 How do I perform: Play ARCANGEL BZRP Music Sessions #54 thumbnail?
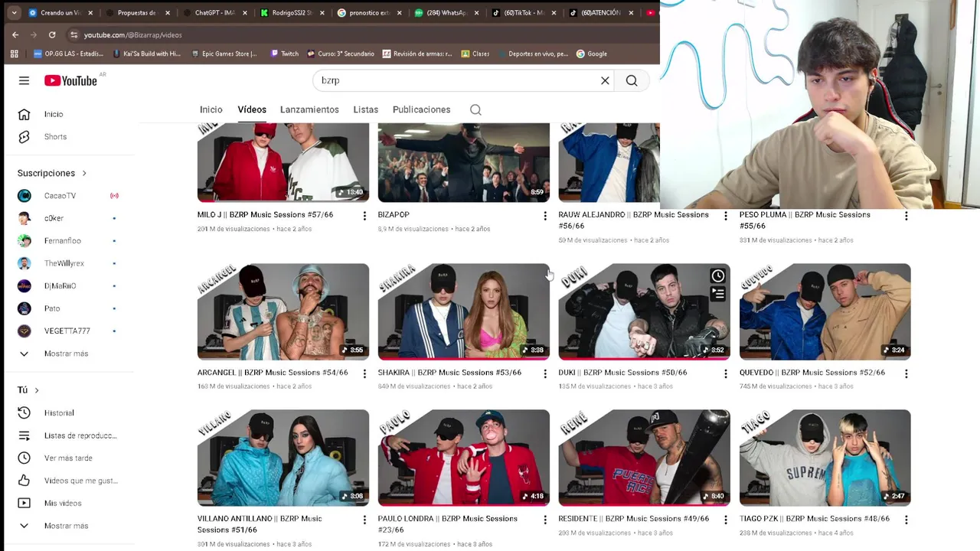click(x=283, y=311)
